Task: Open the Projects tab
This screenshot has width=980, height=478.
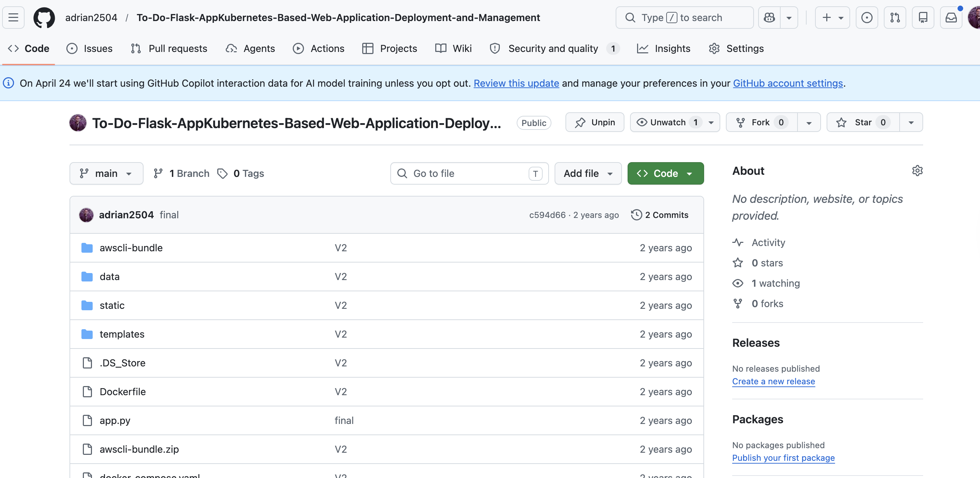Action: (390, 48)
